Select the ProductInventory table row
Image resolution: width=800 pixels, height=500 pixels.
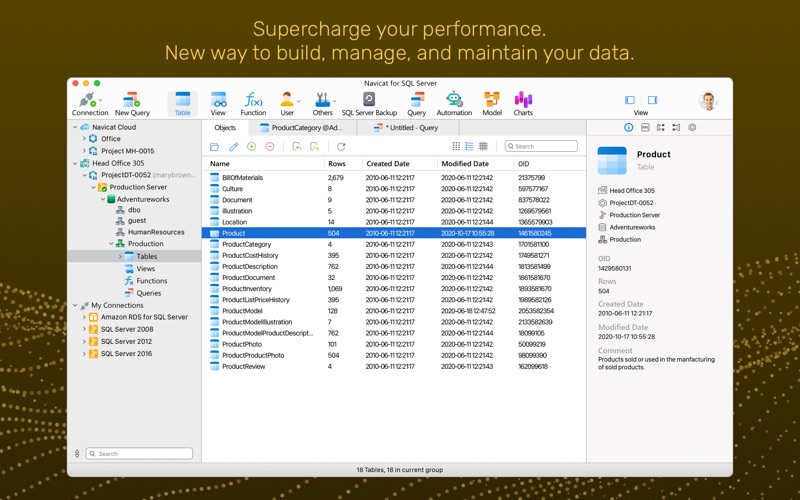coord(393,289)
